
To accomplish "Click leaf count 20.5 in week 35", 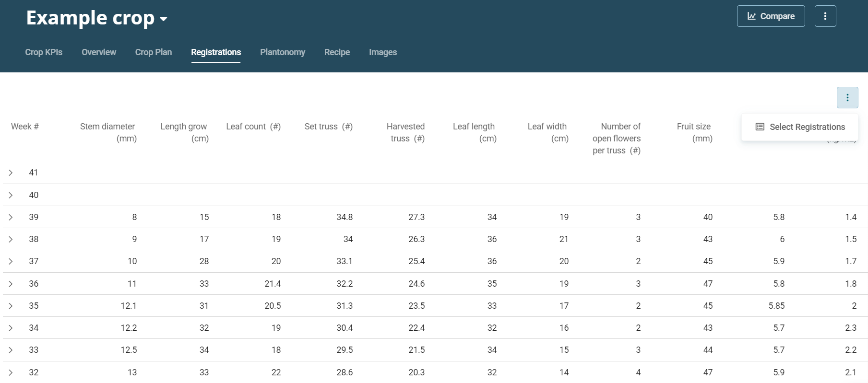I will (273, 306).
